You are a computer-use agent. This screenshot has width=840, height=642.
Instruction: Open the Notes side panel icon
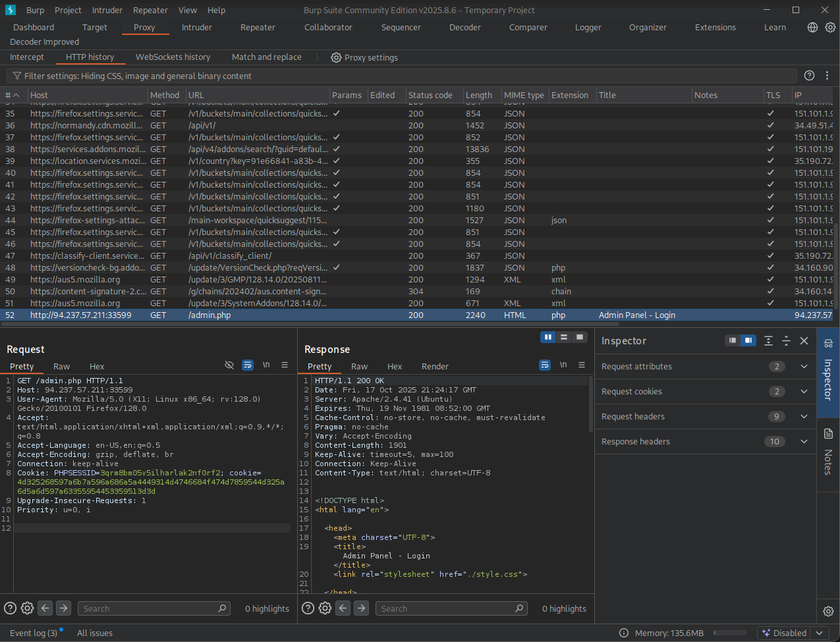point(828,434)
